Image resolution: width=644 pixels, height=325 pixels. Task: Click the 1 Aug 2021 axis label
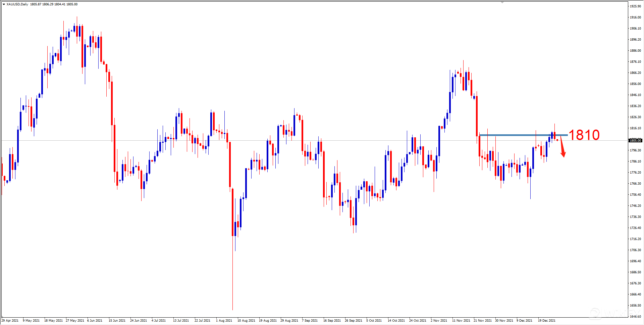224,321
